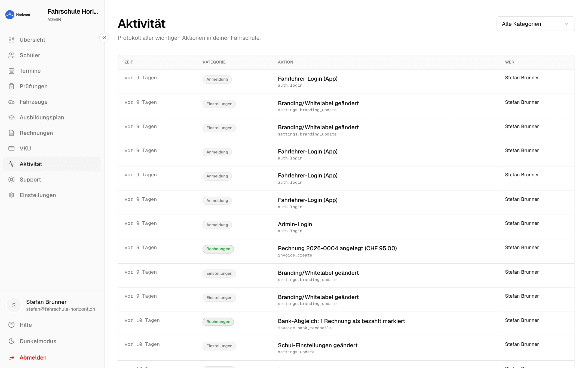Screen dimensions: 588x368
Task: Click the Ausbildungsplan graduation cap icon
Action: (11, 117)
